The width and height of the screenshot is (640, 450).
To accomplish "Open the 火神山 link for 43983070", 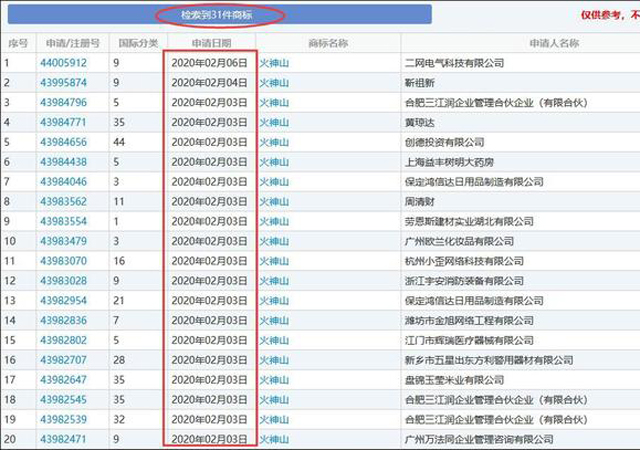I will coord(274,261).
